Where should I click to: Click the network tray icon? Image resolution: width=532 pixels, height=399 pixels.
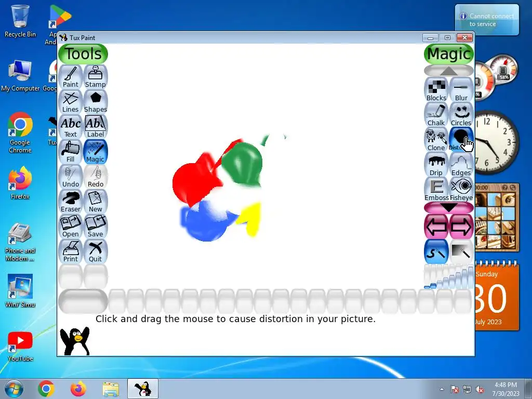click(x=467, y=390)
